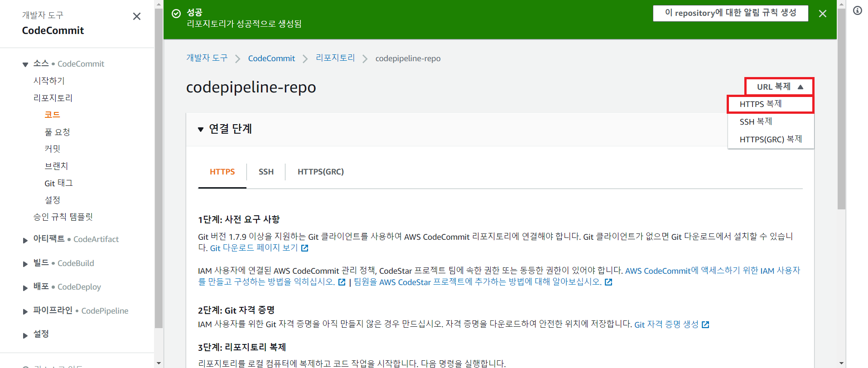This screenshot has height=368, width=868.
Task: Select 코드 in the sidebar
Action: tap(52, 115)
